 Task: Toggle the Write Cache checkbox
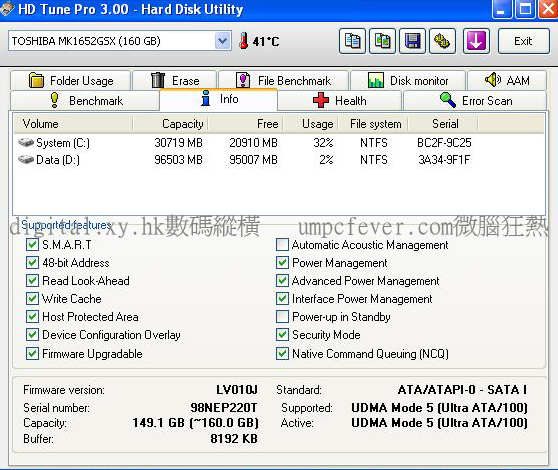coord(32,299)
